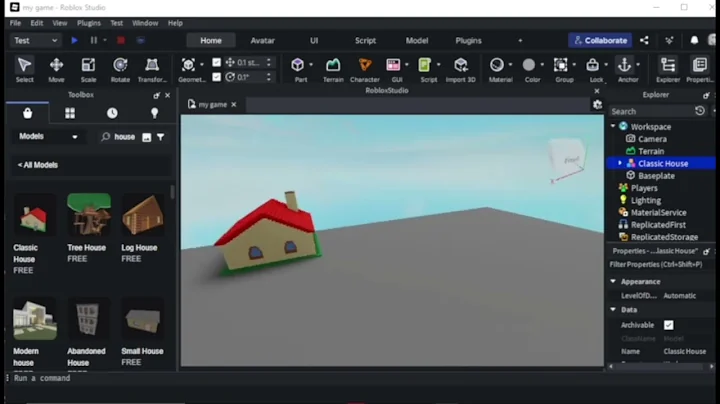Close the my game tab
720x404 pixels.
[234, 105]
